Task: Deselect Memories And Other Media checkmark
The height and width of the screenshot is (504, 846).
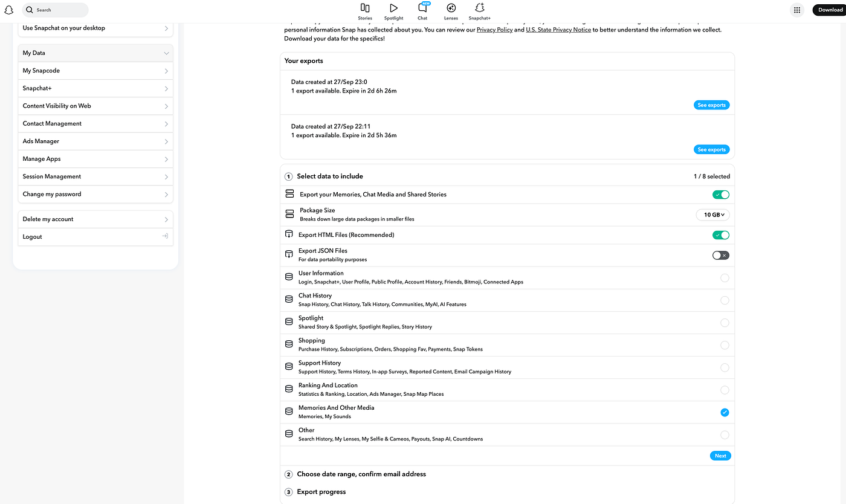Action: pyautogui.click(x=725, y=412)
